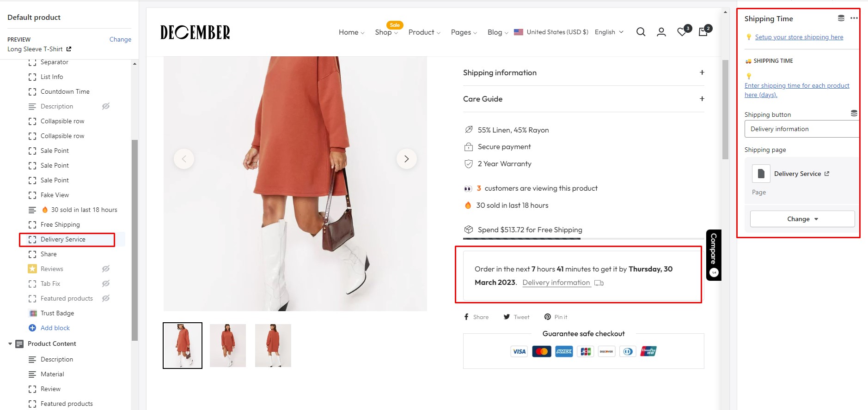Viewport: 868px width, 410px height.
Task: Click the Shipping button text field
Action: point(801,129)
